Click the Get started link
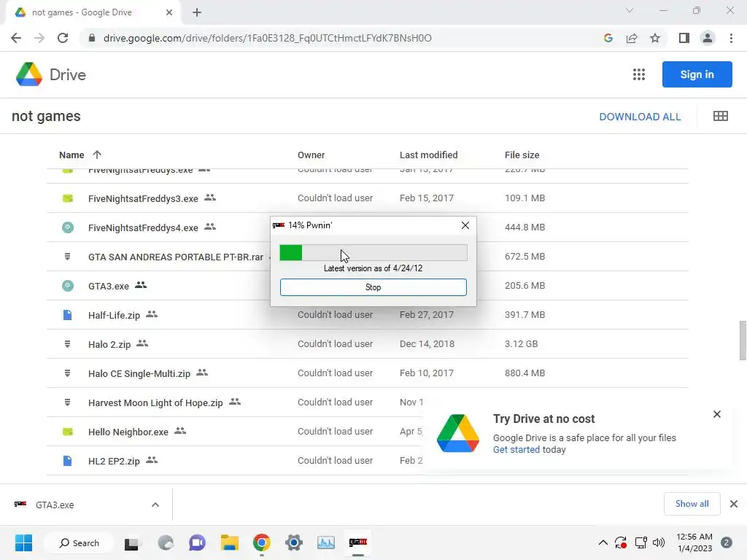747x560 pixels. pyautogui.click(x=516, y=449)
